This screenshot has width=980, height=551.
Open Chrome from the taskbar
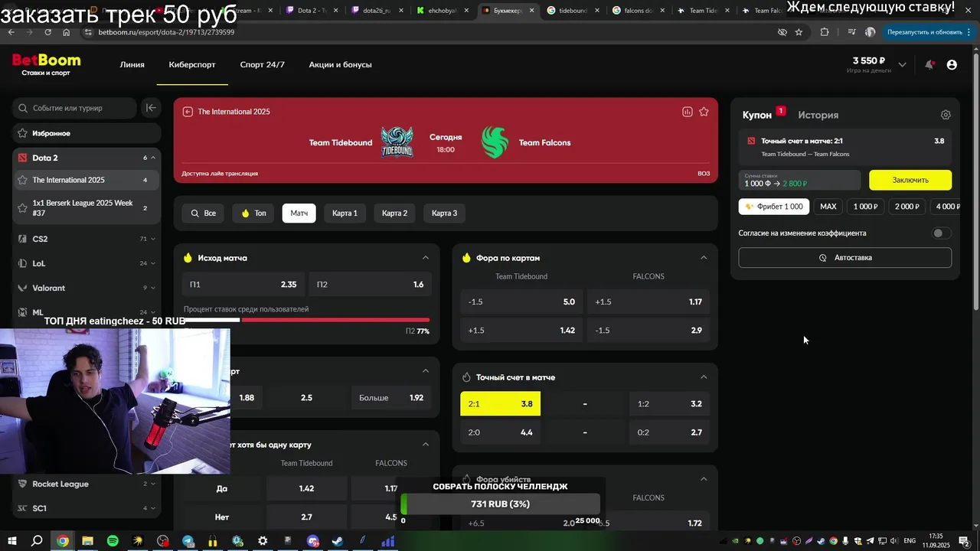(63, 541)
